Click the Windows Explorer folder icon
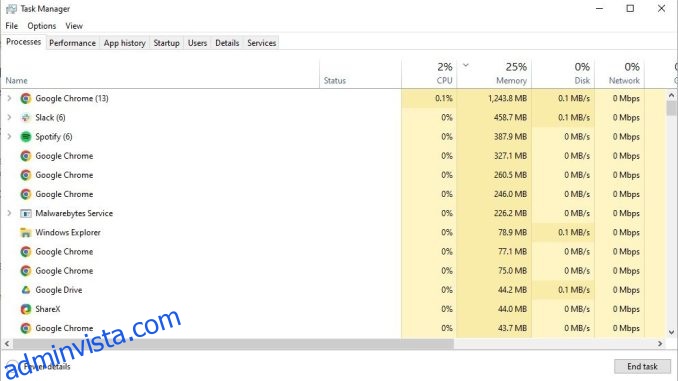Viewport: 678px width, 381px height. click(26, 233)
